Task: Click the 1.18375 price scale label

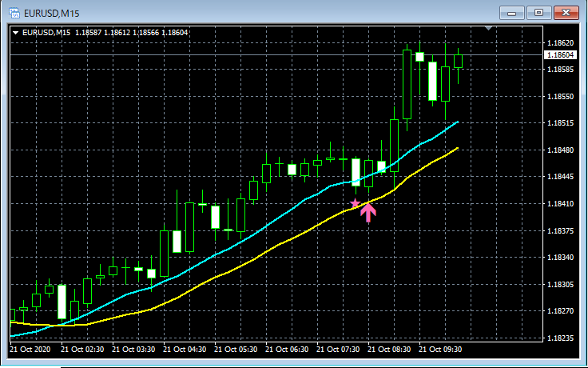Action: [560, 231]
